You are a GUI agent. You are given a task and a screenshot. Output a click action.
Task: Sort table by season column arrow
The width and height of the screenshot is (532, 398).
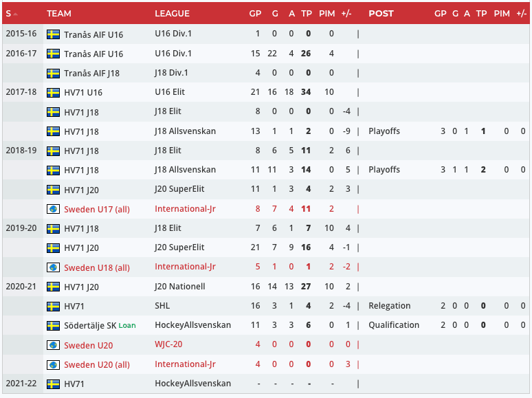pyautogui.click(x=15, y=14)
